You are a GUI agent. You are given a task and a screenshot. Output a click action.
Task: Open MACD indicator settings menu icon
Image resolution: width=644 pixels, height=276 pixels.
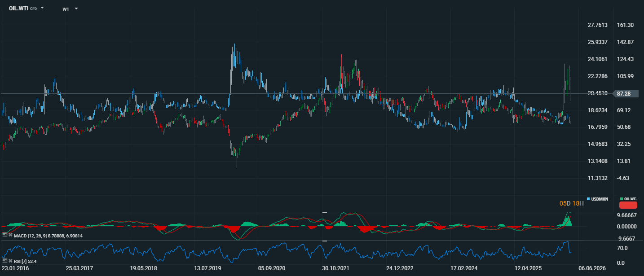click(x=4, y=235)
